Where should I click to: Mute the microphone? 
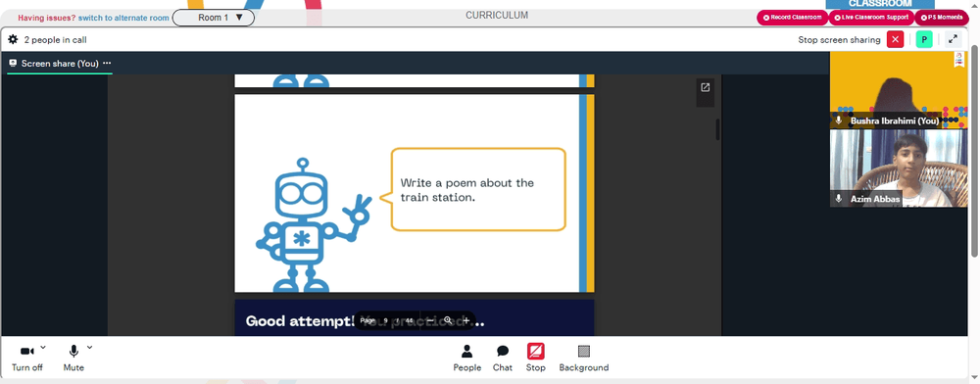pos(73,358)
